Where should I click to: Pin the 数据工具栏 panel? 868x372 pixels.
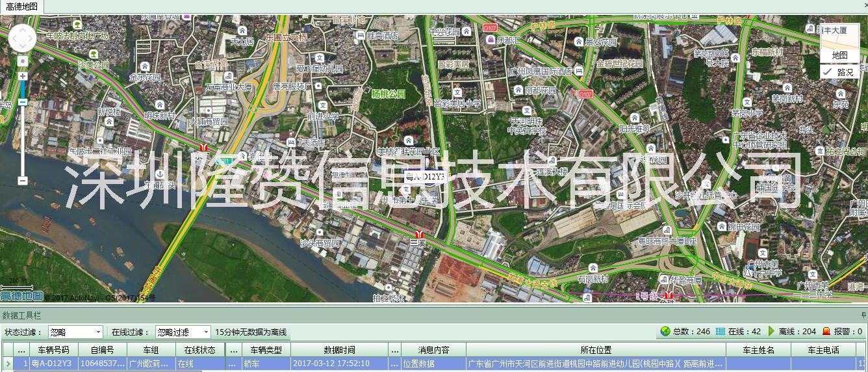(x=863, y=315)
